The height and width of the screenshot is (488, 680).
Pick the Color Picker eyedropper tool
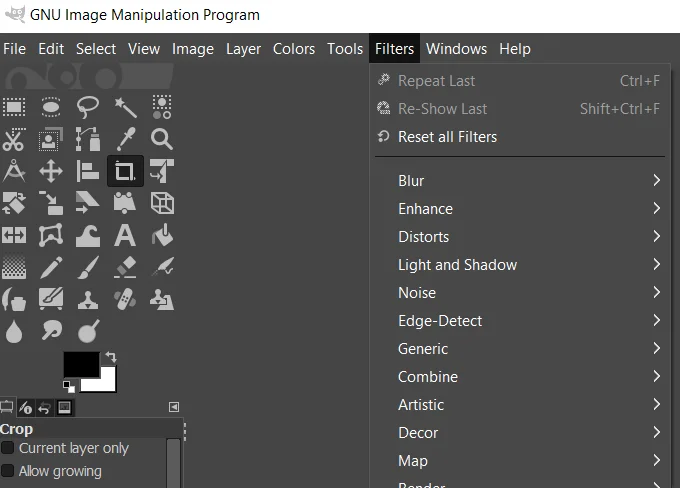coord(125,139)
